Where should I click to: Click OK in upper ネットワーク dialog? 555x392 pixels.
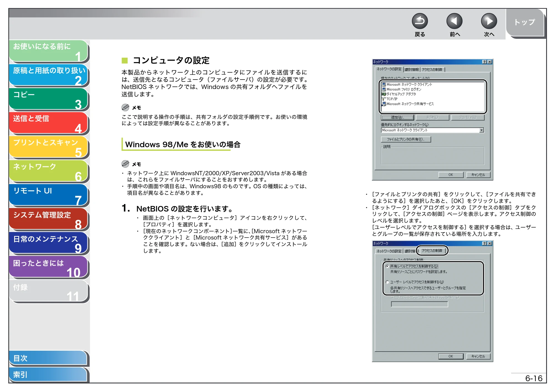click(451, 175)
